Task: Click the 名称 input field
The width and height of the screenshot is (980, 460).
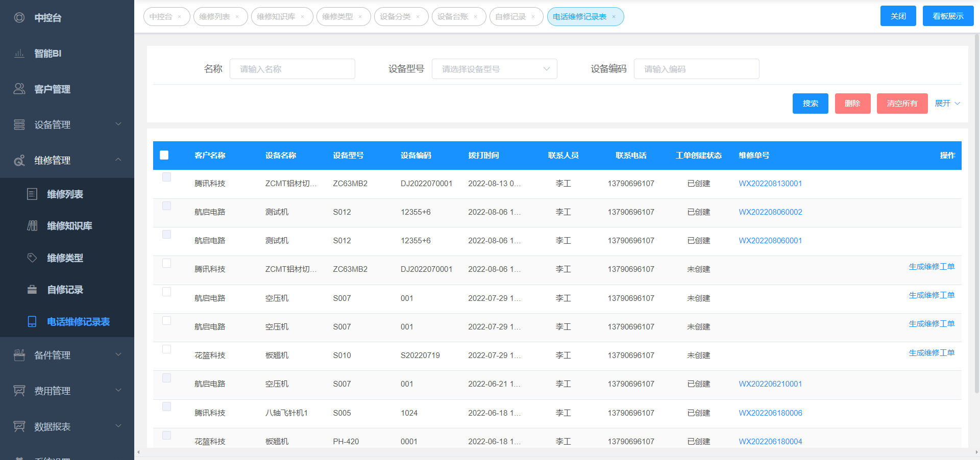Action: tap(292, 69)
